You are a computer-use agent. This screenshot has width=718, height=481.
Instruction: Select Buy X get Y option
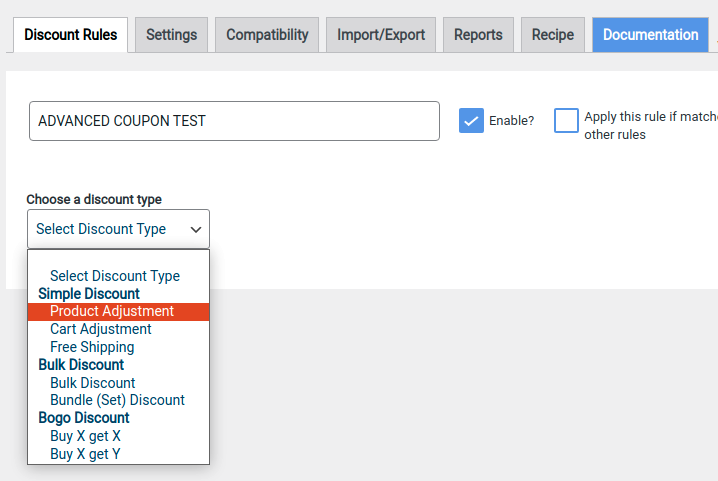[x=85, y=454]
